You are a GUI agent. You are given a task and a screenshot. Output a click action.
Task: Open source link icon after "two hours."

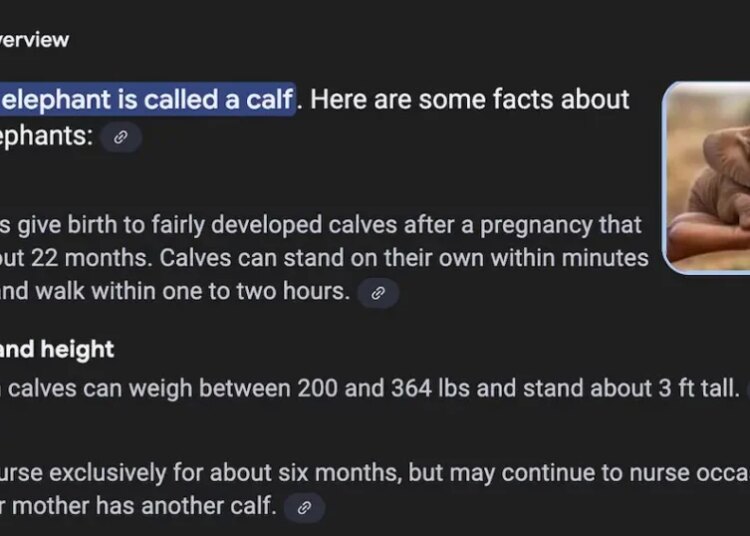(378, 293)
